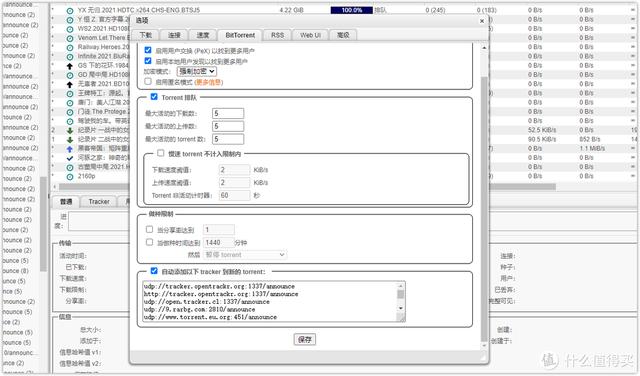Click the 4.22 GiB size cell
Screen dimensions: 640x376
(291, 10)
